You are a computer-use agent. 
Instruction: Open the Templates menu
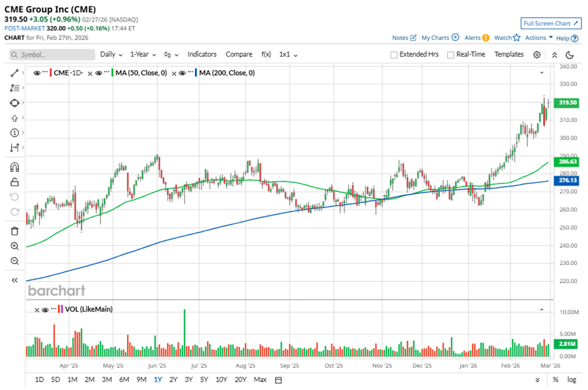pyautogui.click(x=508, y=54)
